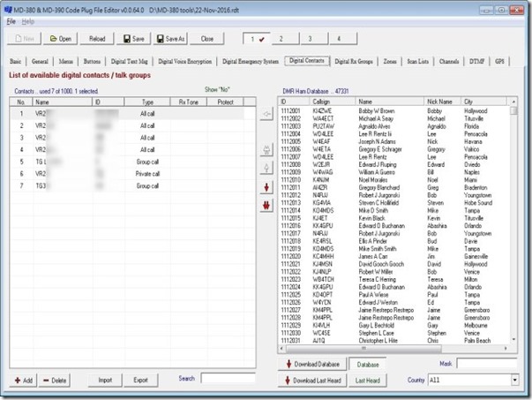532x400 pixels.
Task: Remove contact with the minus Delete button
Action: (55, 381)
